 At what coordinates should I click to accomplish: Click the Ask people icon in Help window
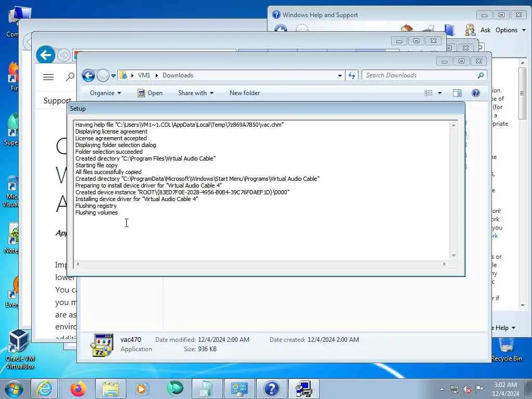[x=470, y=30]
